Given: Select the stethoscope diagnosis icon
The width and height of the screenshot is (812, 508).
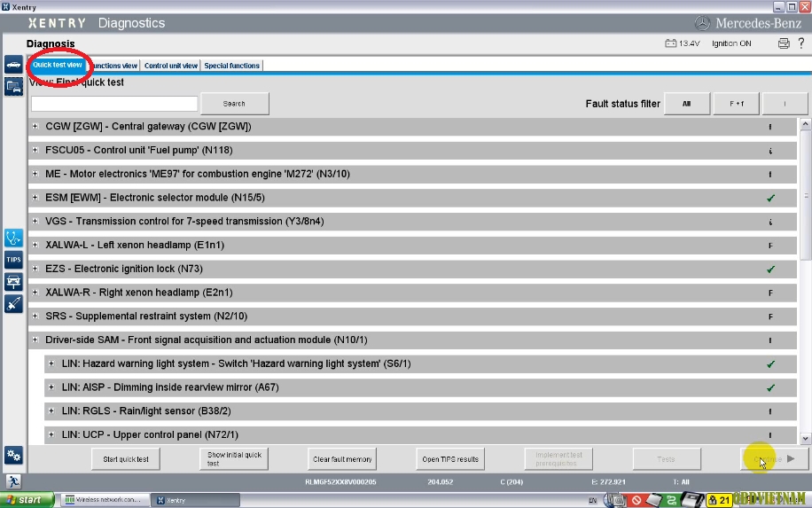Looking at the screenshot, I should [13, 238].
